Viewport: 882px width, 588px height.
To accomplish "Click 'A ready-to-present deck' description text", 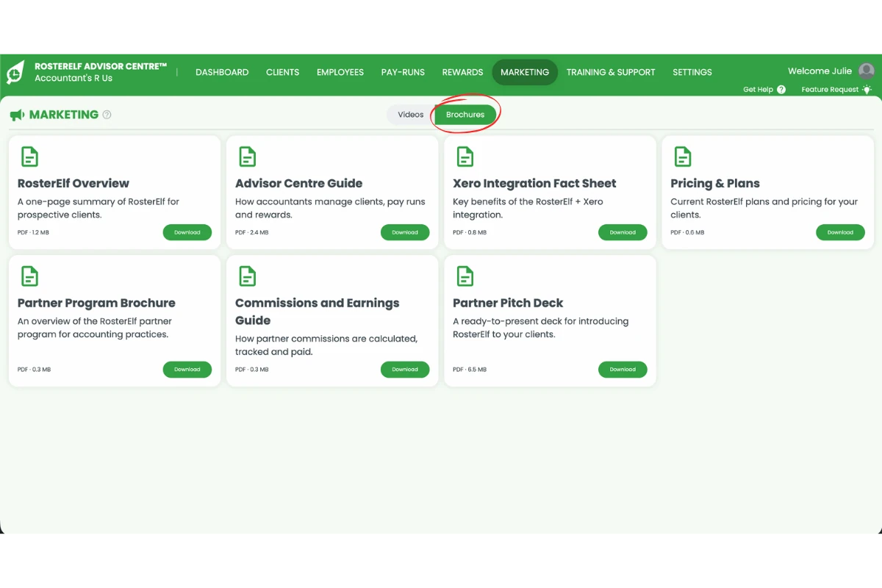I will [x=540, y=328].
